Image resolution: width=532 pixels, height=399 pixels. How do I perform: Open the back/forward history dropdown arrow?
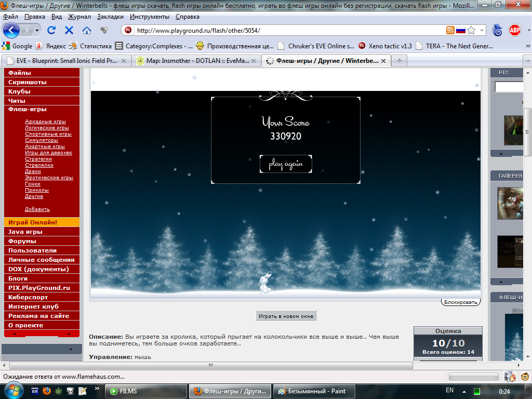37,31
